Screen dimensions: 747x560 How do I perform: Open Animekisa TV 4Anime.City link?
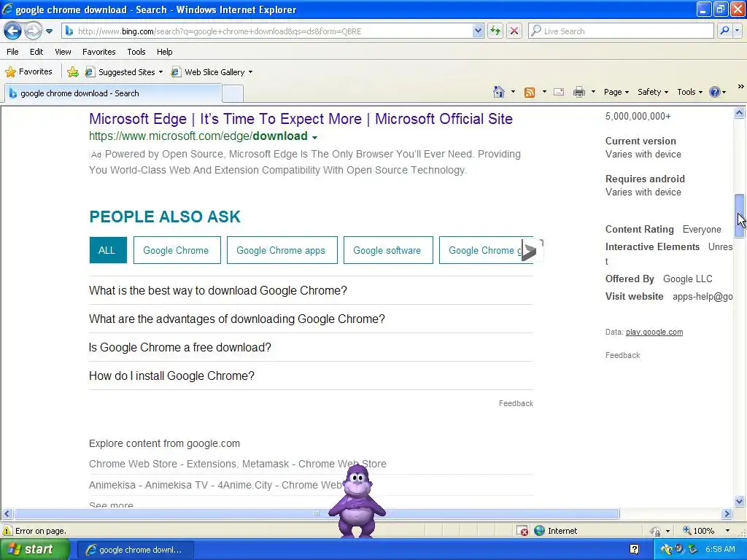215,485
